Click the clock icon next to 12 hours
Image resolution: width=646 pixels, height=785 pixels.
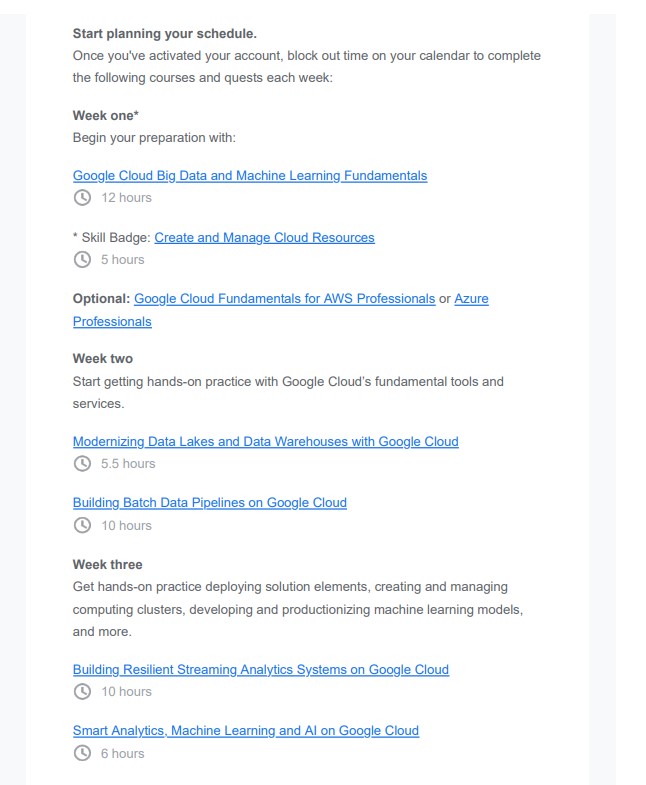point(83,198)
